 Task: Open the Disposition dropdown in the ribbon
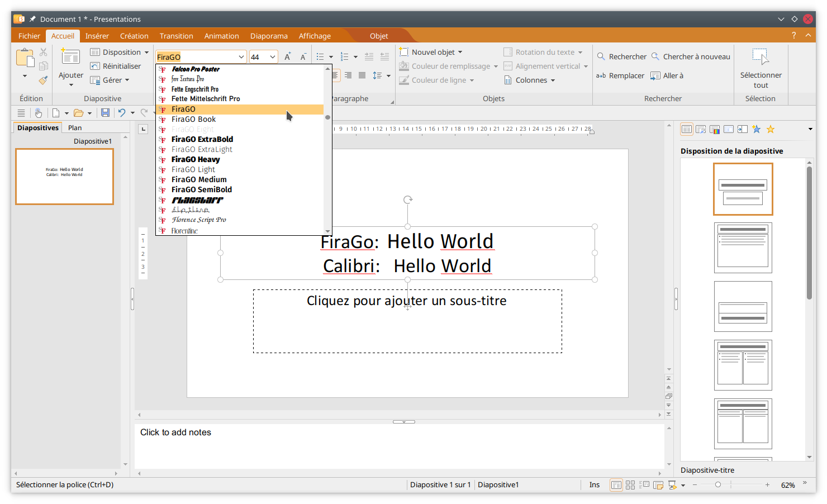(120, 52)
